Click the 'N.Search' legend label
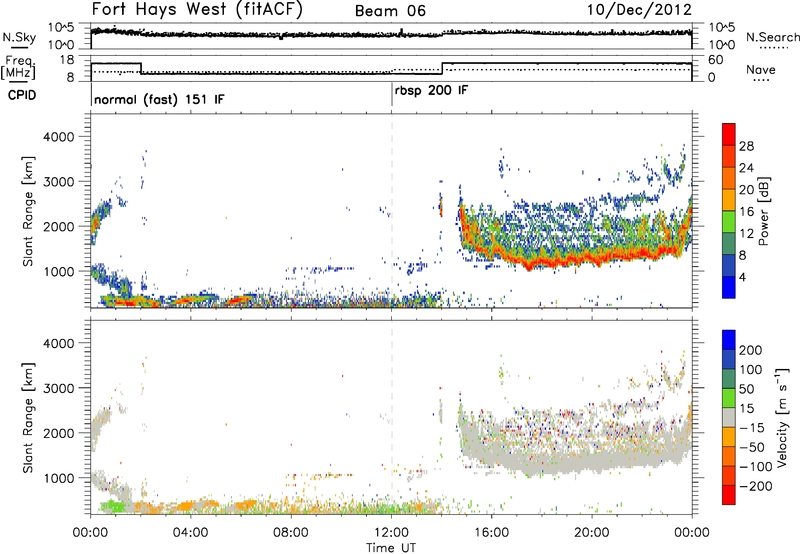Viewport: 800px width, 554px height. tap(772, 37)
